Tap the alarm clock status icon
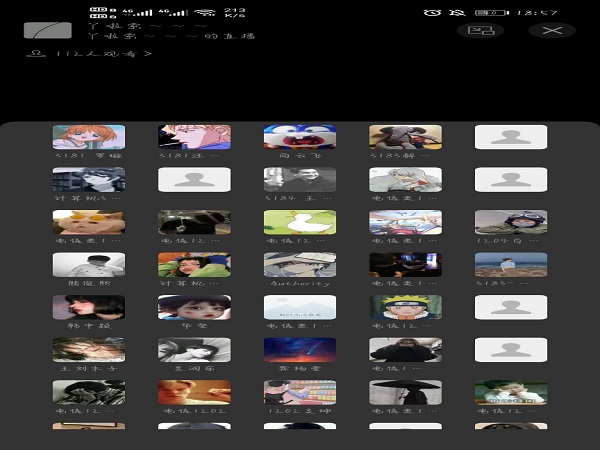 [432, 13]
